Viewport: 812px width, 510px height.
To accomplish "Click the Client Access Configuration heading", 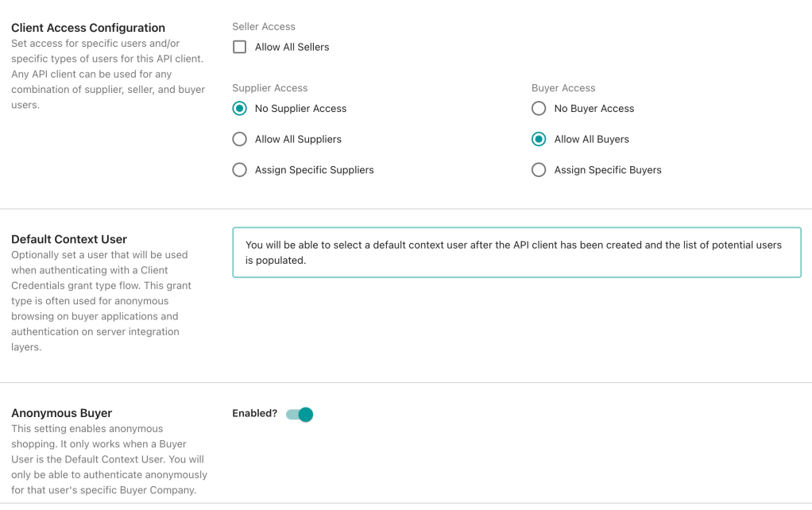I will click(88, 28).
